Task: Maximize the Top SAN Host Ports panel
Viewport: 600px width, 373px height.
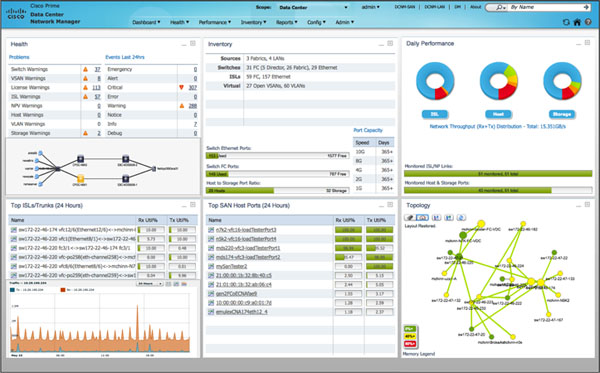Action: [390, 205]
